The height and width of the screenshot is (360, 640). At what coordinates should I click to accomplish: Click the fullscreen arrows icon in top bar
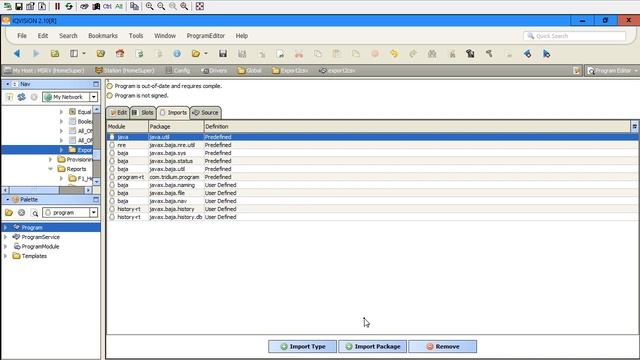pos(200,6)
